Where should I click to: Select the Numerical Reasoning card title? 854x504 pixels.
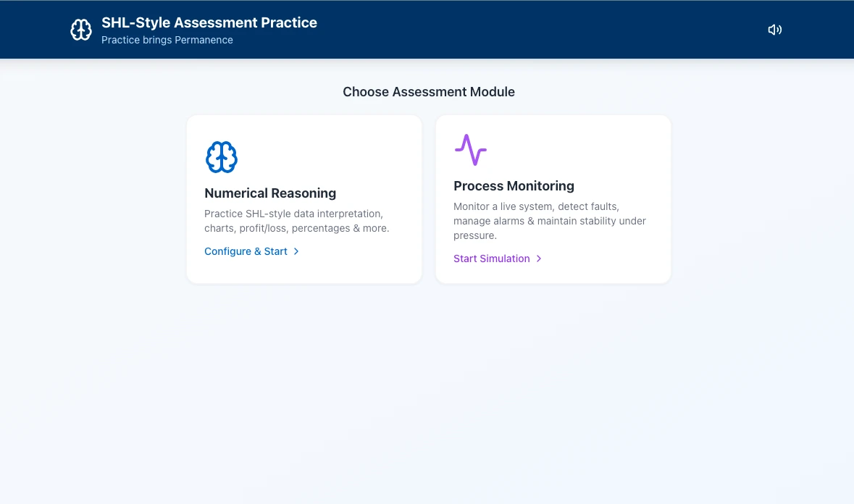coord(270,193)
